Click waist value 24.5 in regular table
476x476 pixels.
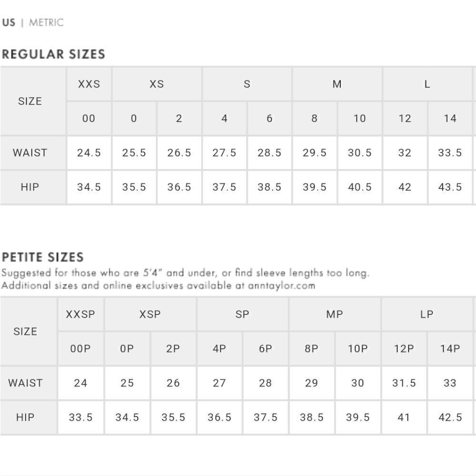(x=89, y=152)
